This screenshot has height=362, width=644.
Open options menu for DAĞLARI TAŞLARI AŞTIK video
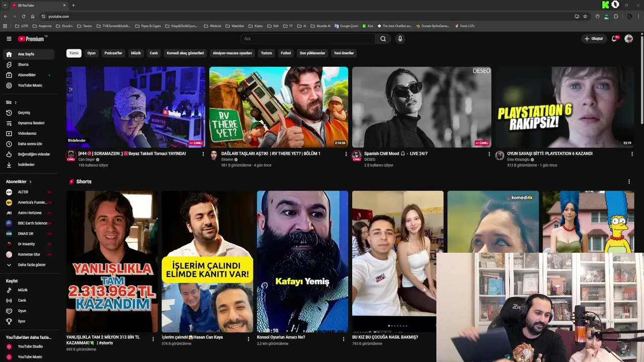click(x=346, y=154)
